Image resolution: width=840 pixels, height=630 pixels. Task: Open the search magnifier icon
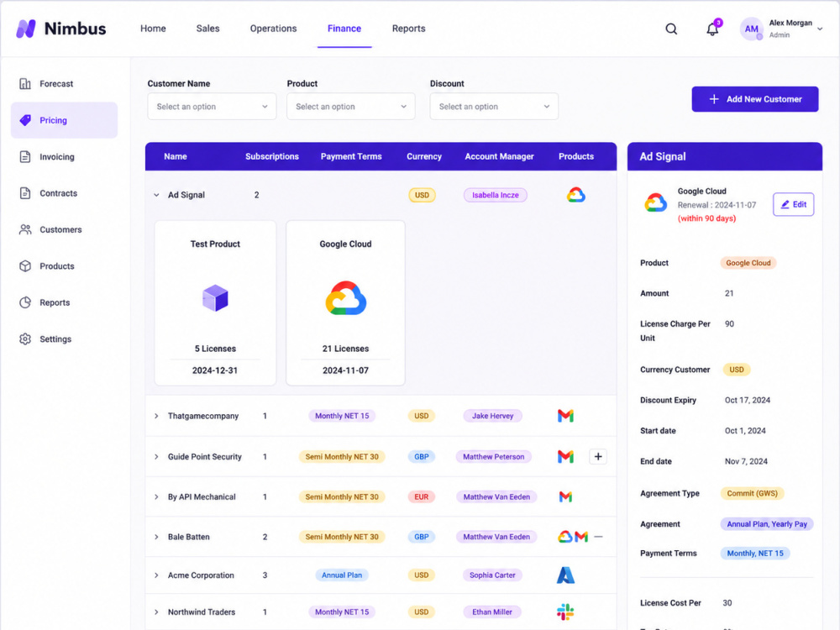[x=671, y=29]
